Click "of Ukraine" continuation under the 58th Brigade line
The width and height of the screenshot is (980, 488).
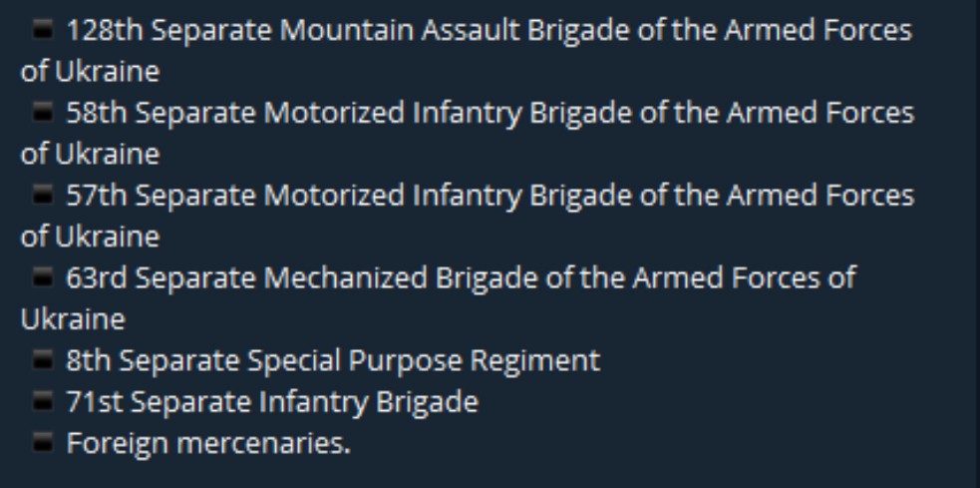click(x=89, y=155)
